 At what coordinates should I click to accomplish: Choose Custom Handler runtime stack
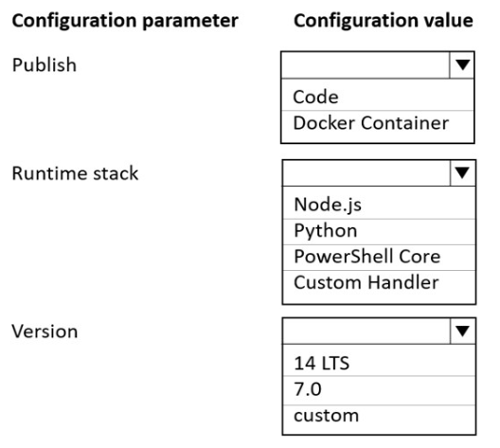point(379,283)
